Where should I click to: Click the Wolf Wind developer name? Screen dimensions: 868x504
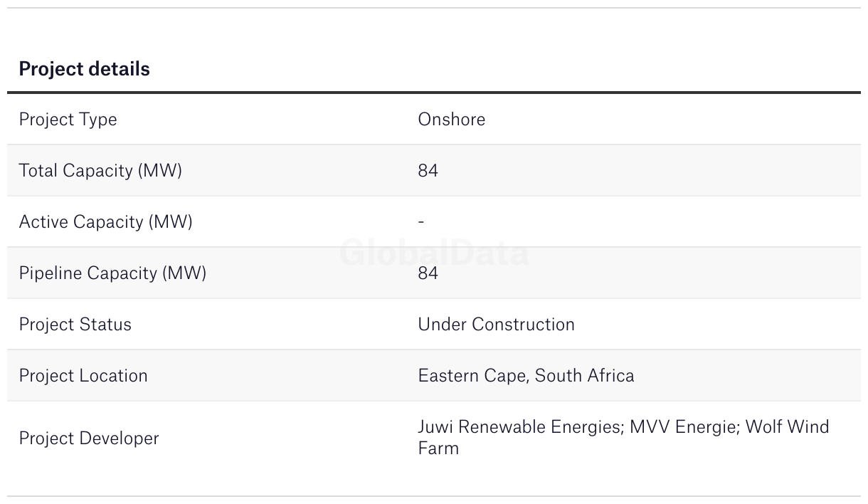[x=788, y=426]
